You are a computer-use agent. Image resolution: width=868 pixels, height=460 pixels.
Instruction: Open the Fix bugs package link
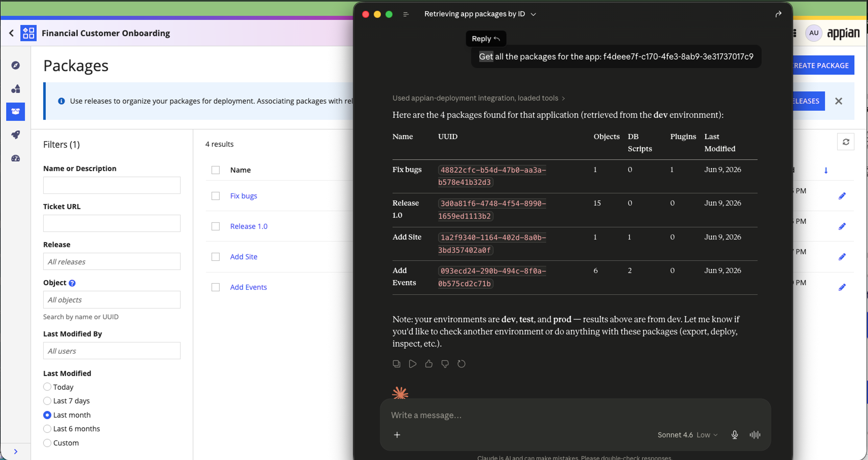pos(243,196)
